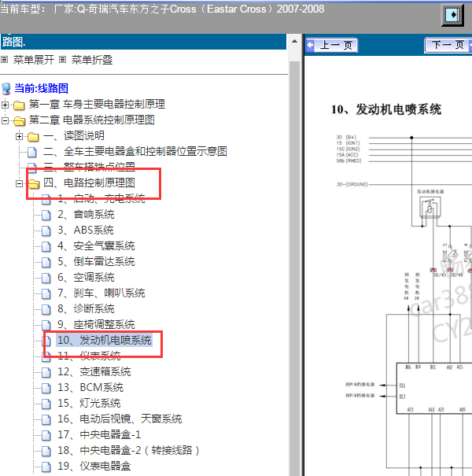This screenshot has height=476, width=472.
Task: Click page icon beside 18、中央电器盒-2
Action: click(x=46, y=452)
